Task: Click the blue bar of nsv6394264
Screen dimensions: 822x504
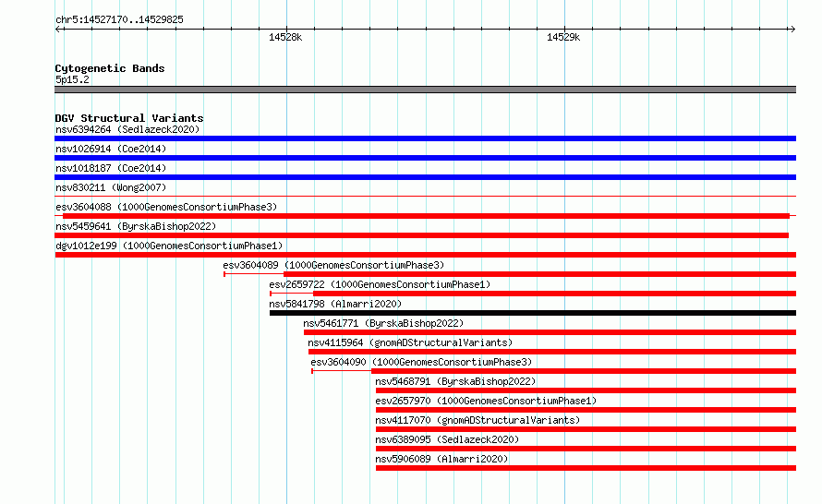Action: (425, 138)
